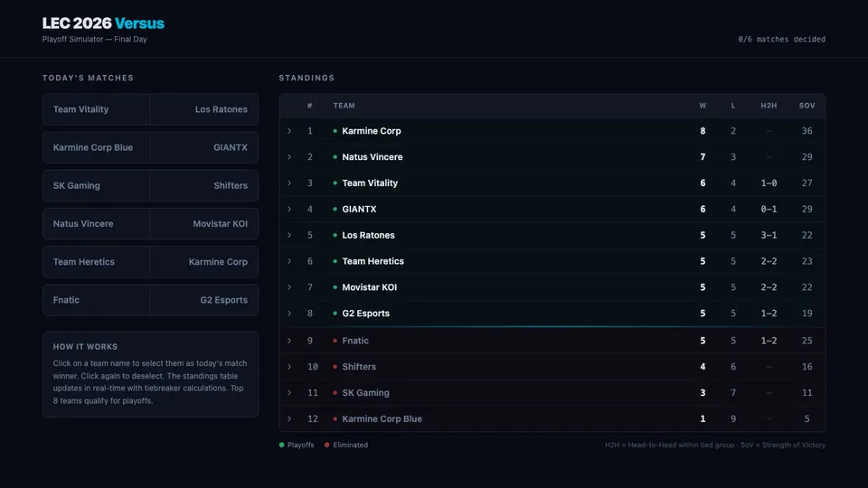Click the green Playoffs legend dot
868x488 pixels.
(x=282, y=445)
